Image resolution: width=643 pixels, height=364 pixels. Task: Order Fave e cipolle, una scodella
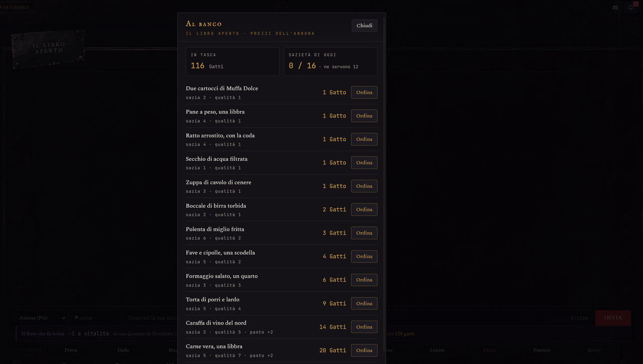point(364,257)
